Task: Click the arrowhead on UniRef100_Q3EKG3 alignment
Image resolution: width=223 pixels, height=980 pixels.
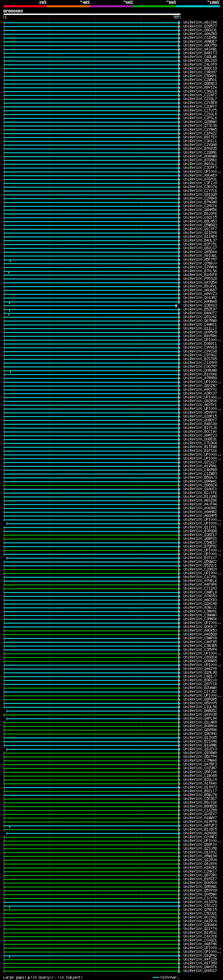Action: click(x=177, y=306)
